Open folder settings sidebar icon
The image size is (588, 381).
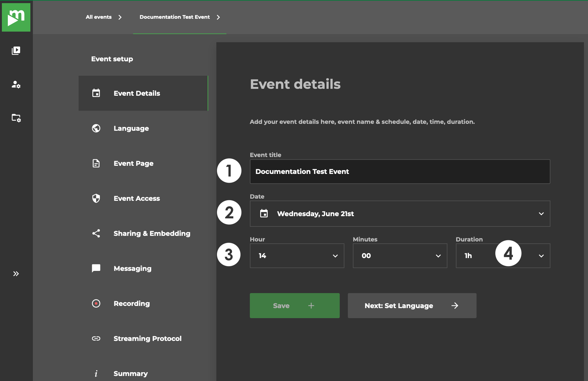16,118
